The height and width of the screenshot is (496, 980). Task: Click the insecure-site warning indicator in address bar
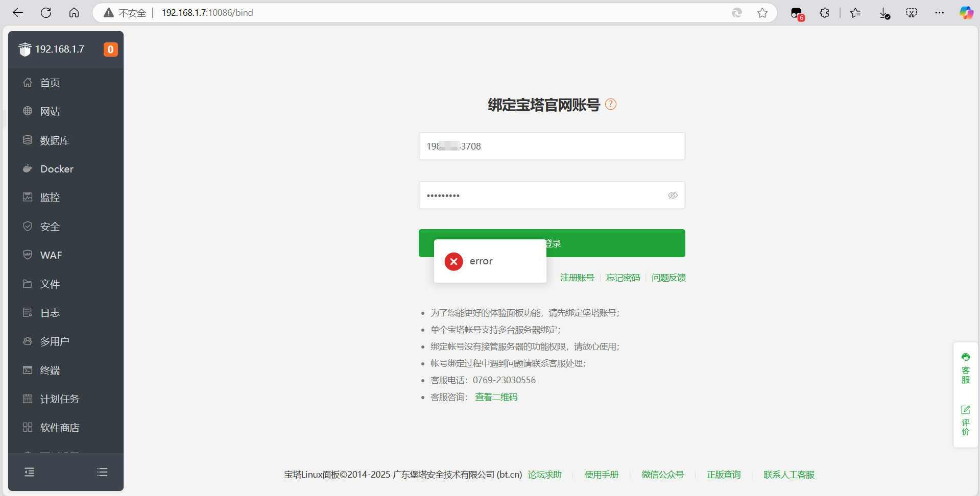point(125,13)
